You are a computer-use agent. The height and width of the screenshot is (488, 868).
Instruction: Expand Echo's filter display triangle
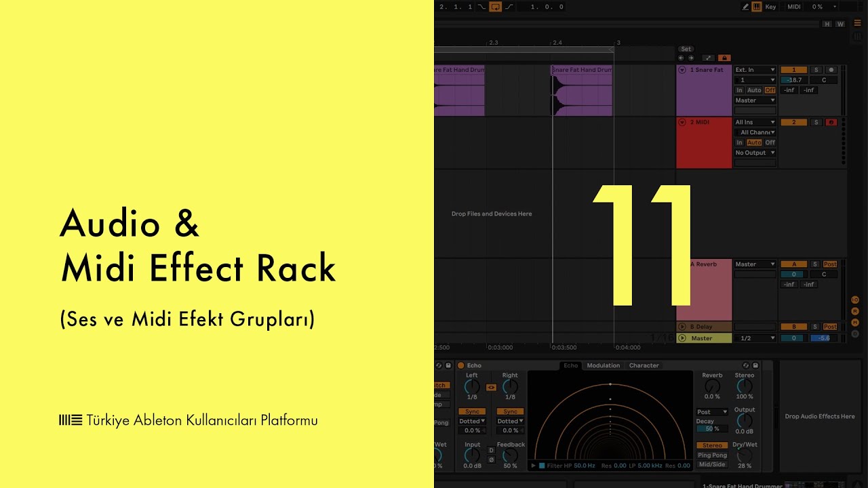point(533,466)
